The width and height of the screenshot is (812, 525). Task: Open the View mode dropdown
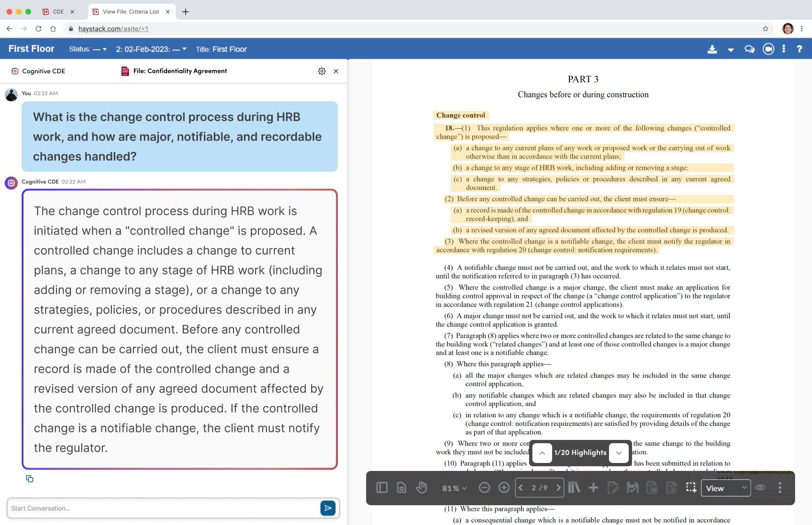point(726,488)
